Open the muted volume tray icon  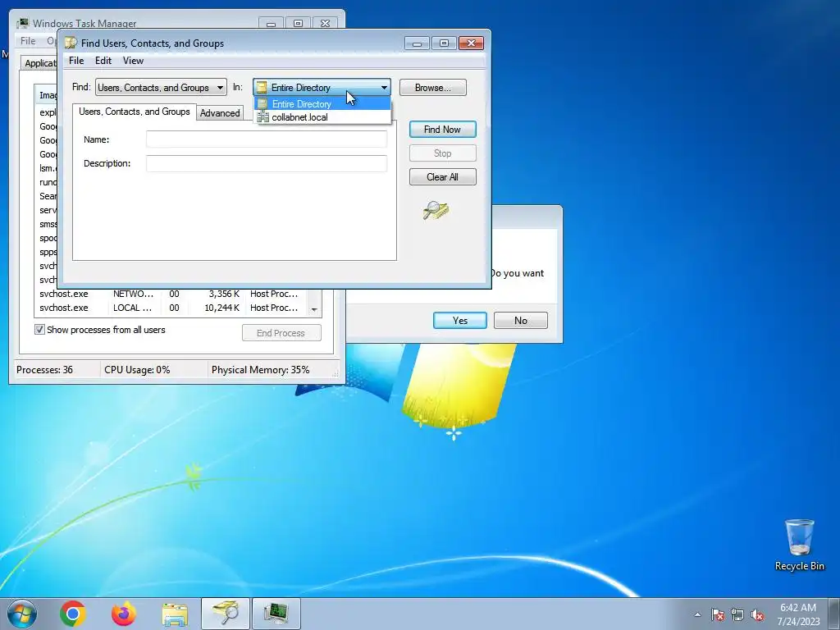(x=757, y=614)
